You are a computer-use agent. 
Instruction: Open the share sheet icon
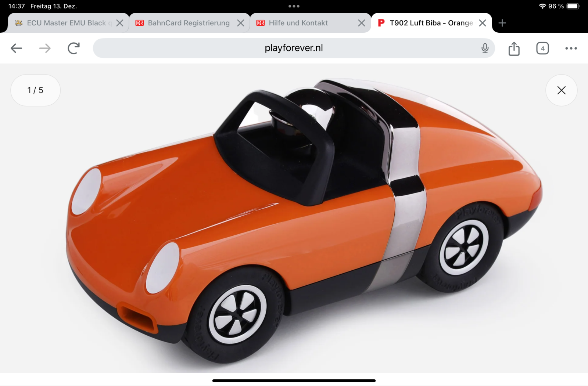(x=514, y=48)
